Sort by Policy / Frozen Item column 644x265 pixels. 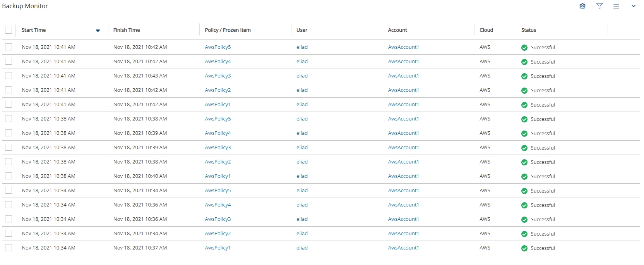[228, 30]
